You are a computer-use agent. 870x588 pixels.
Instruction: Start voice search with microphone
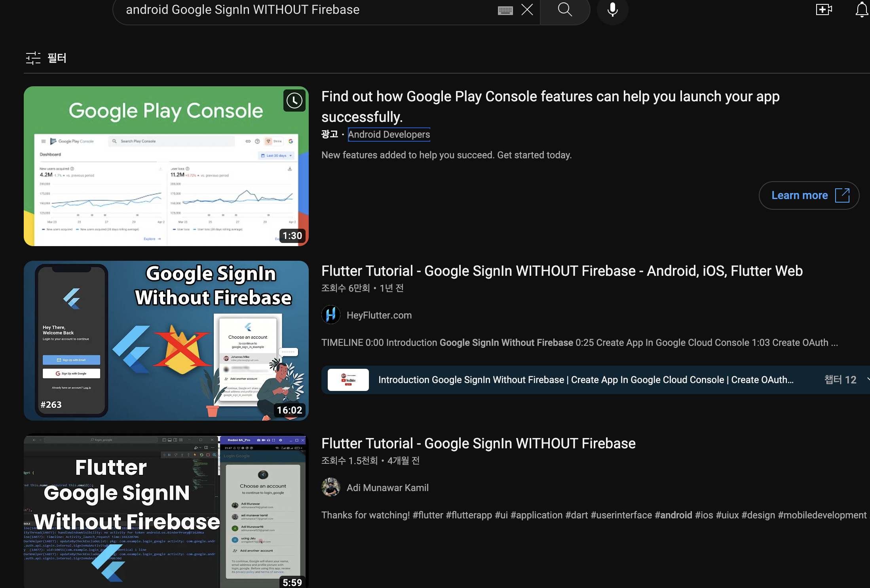coord(612,9)
